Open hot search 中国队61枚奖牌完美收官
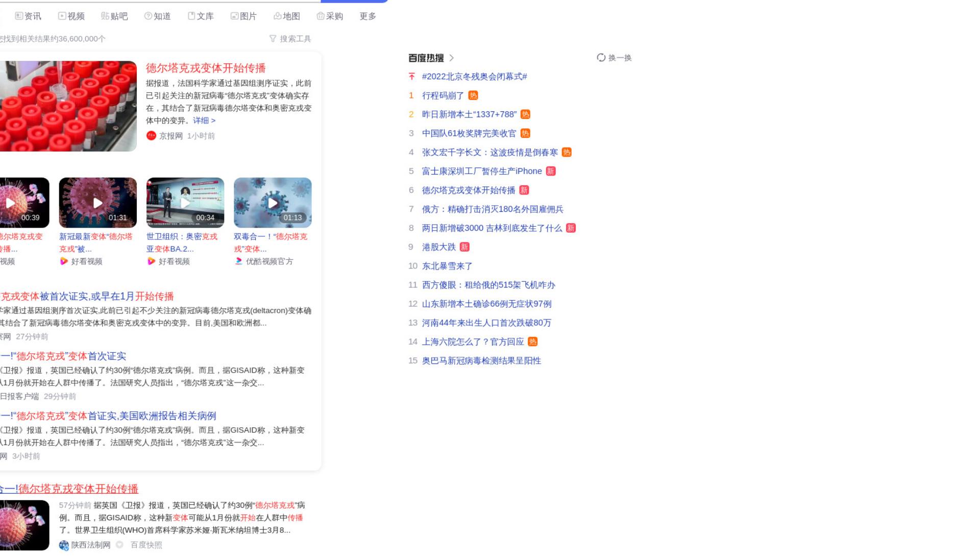The width and height of the screenshot is (980, 560). [x=469, y=133]
